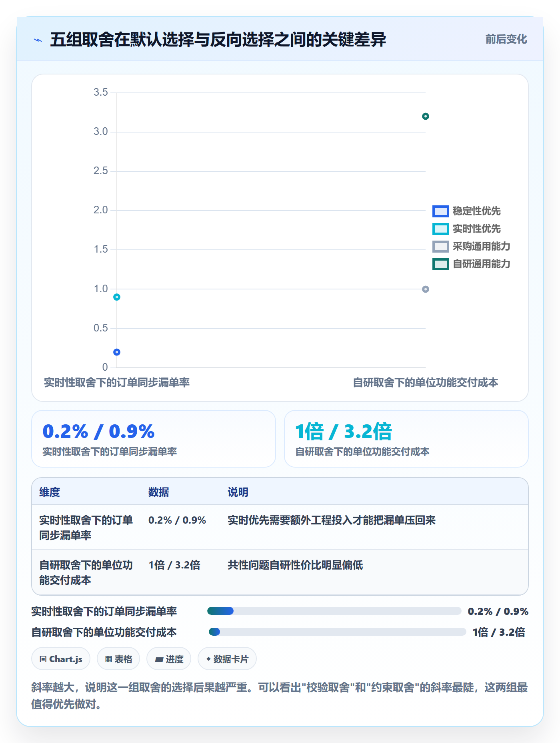Click the footer note starting with 斜率越大
The image size is (560, 743).
click(x=280, y=695)
